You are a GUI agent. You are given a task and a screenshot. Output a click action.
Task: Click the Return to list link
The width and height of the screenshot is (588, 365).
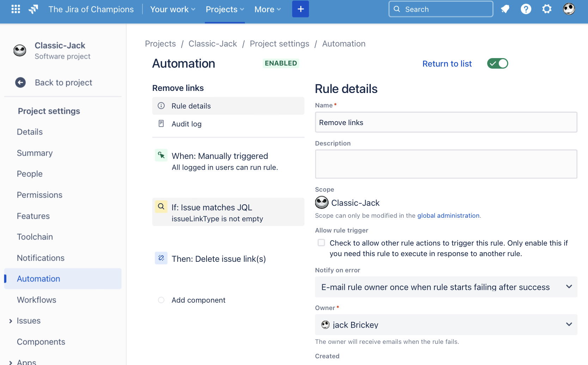tap(447, 64)
